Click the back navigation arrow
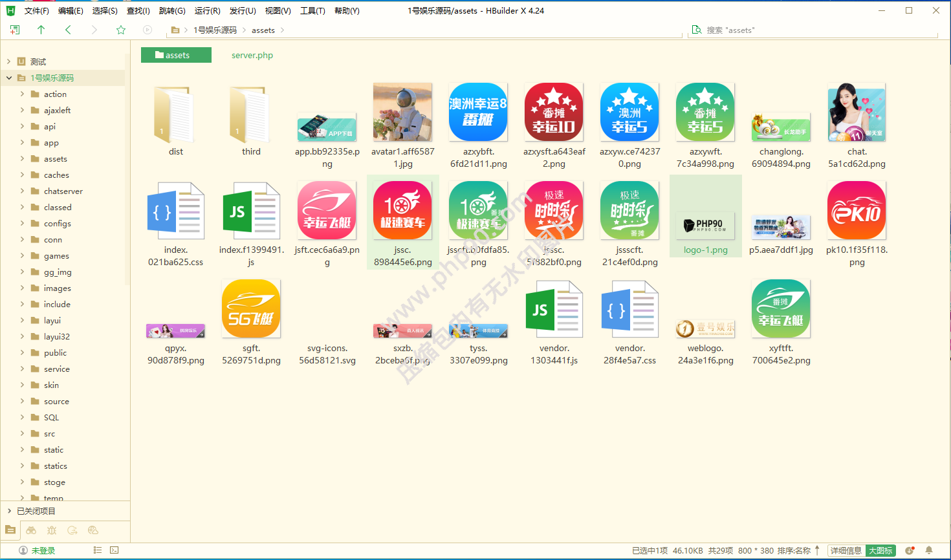 coord(68,30)
